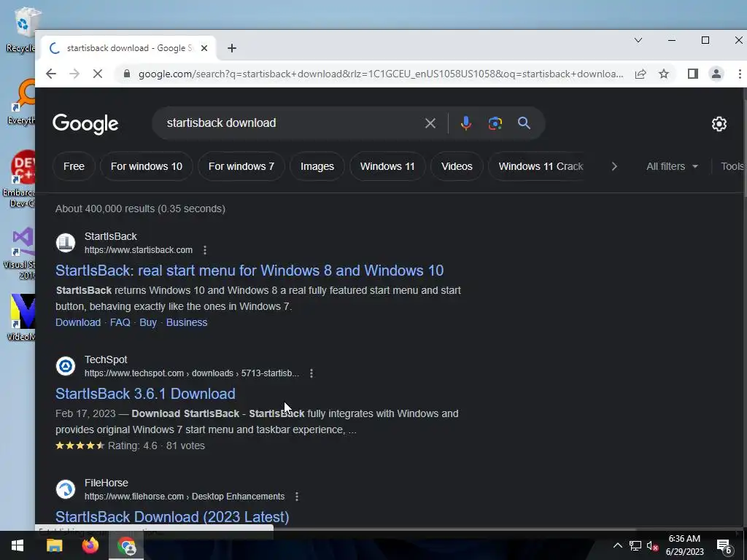747x560 pixels.
Task: Search by image with Google Lens icon
Action: pyautogui.click(x=495, y=123)
